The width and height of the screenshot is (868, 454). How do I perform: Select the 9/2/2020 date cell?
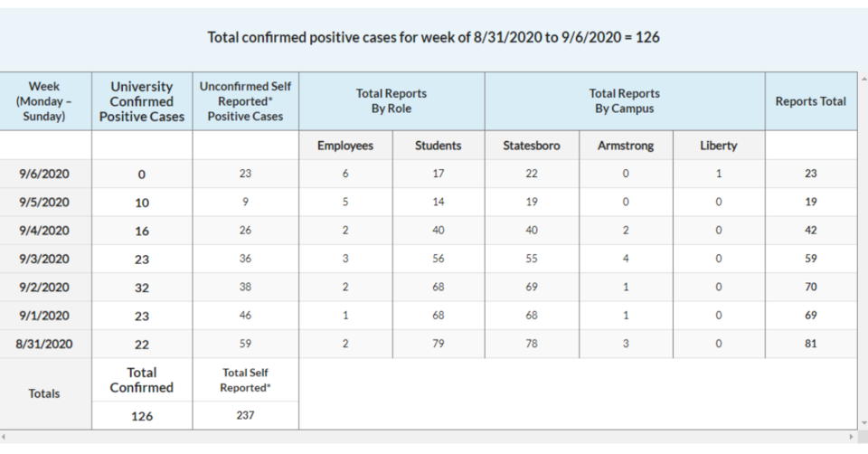44,288
